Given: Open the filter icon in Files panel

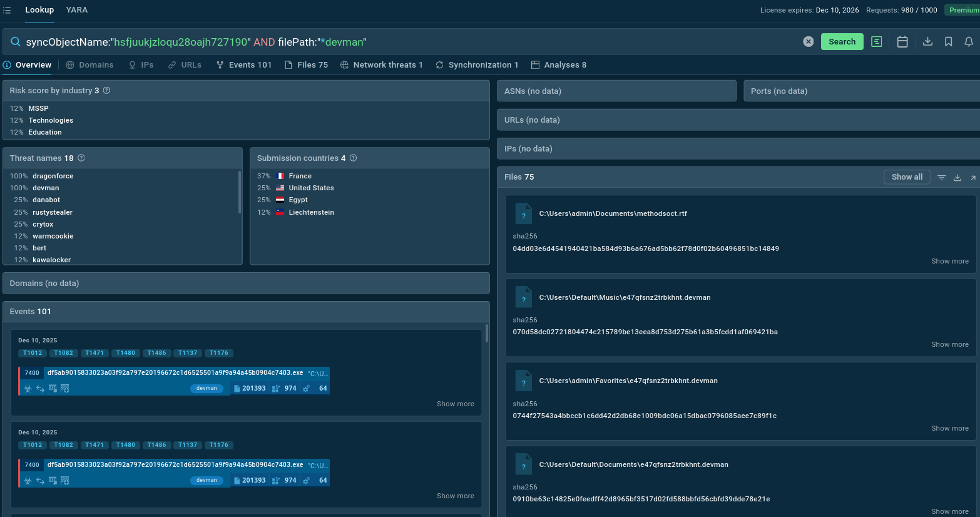Looking at the screenshot, I should coord(941,178).
